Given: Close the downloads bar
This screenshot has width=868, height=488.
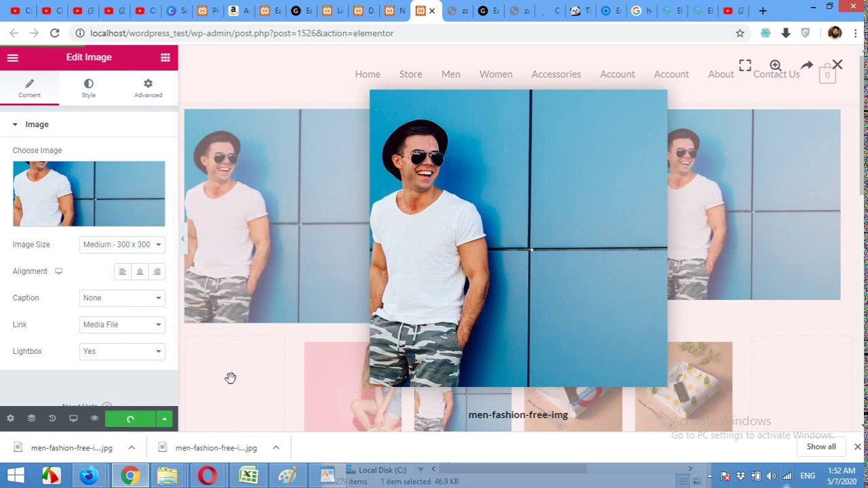Looking at the screenshot, I should [x=857, y=447].
